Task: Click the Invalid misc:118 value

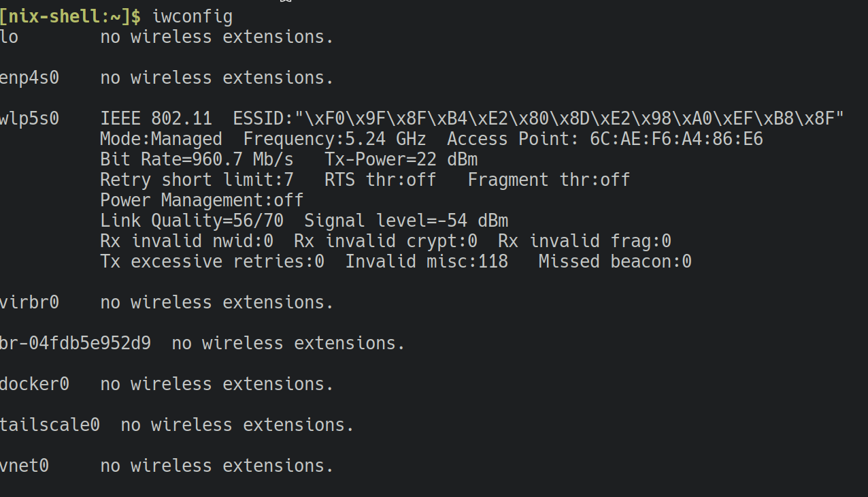Action: 427,262
